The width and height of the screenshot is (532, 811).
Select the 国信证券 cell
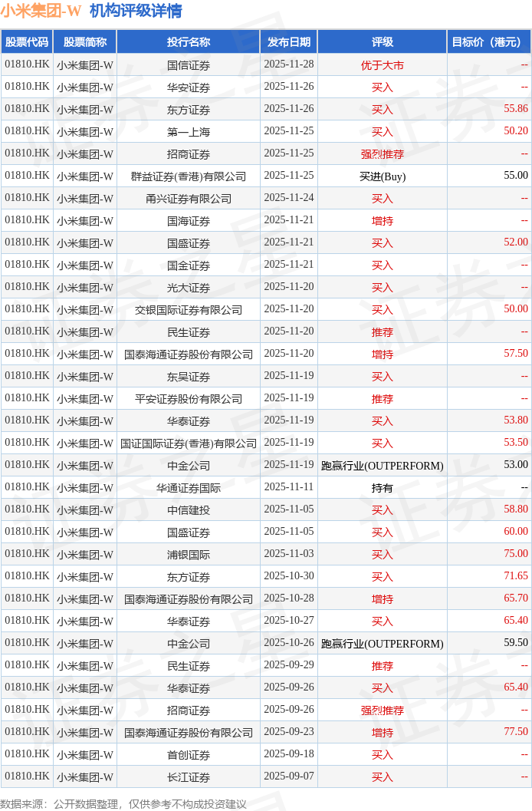pos(189,65)
